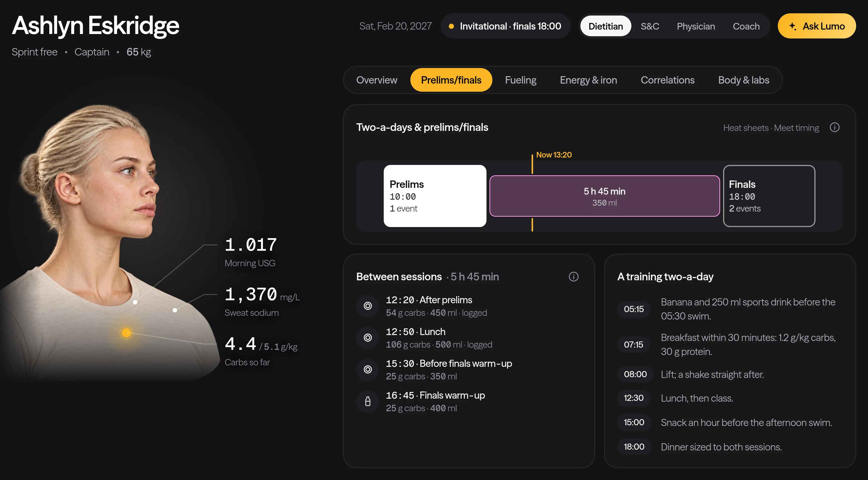Select the Prelims 10:00 block
The width and height of the screenshot is (868, 480).
(x=435, y=196)
